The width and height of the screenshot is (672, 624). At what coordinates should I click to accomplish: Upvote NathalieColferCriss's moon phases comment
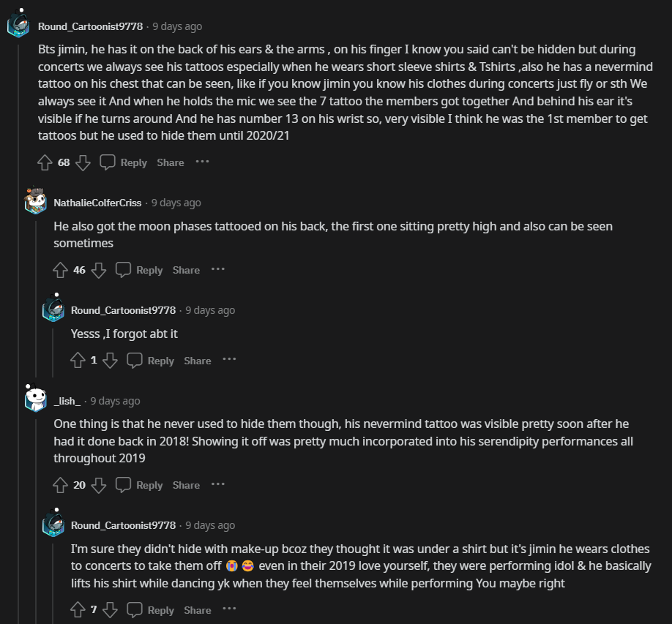pyautogui.click(x=61, y=270)
